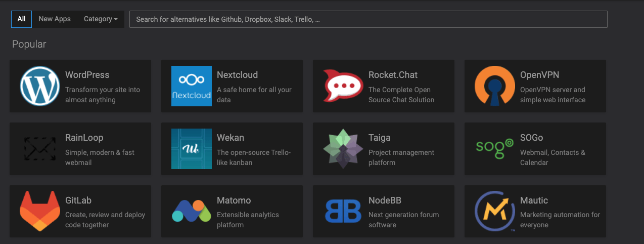Open the RainLoop app title
Viewport: 644px width, 244px height.
84,138
